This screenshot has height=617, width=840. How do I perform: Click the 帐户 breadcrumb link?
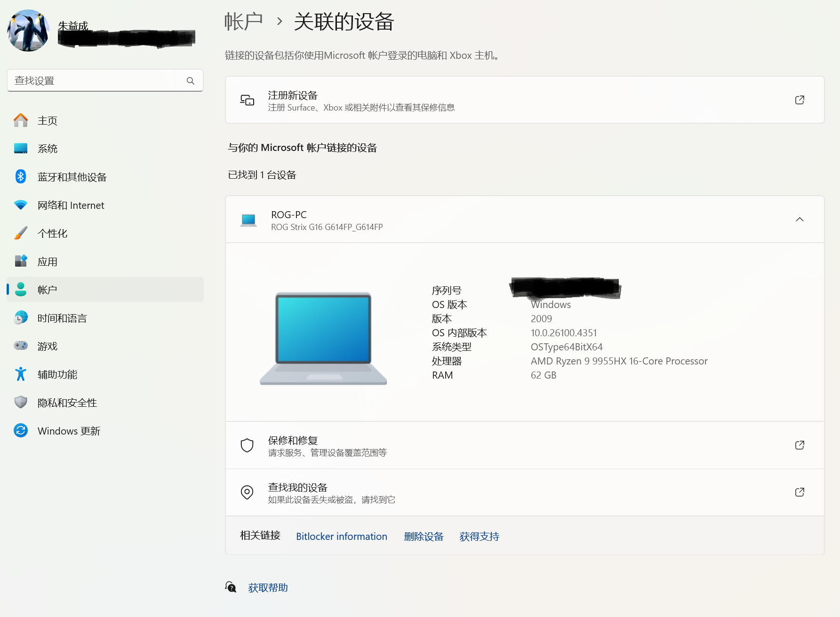point(243,22)
